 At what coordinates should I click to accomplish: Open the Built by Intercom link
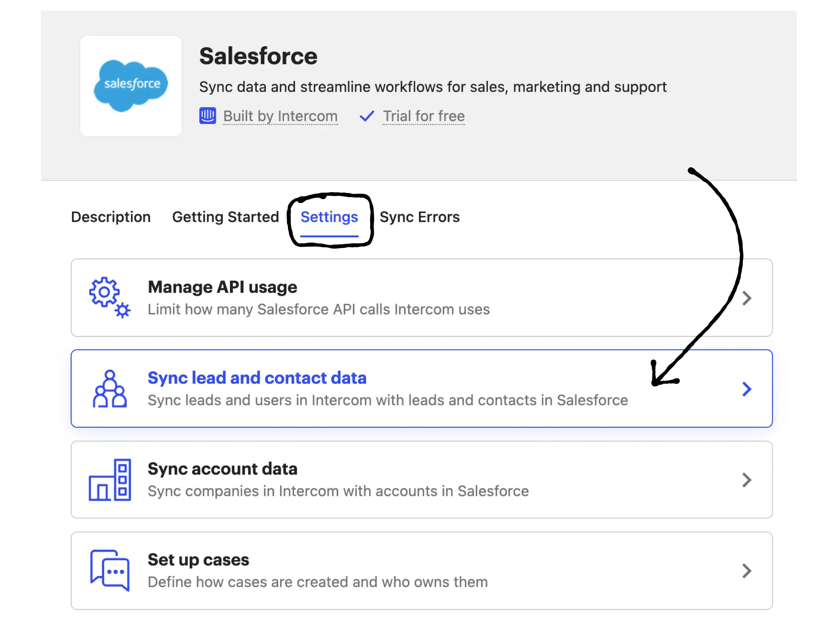[x=280, y=116]
